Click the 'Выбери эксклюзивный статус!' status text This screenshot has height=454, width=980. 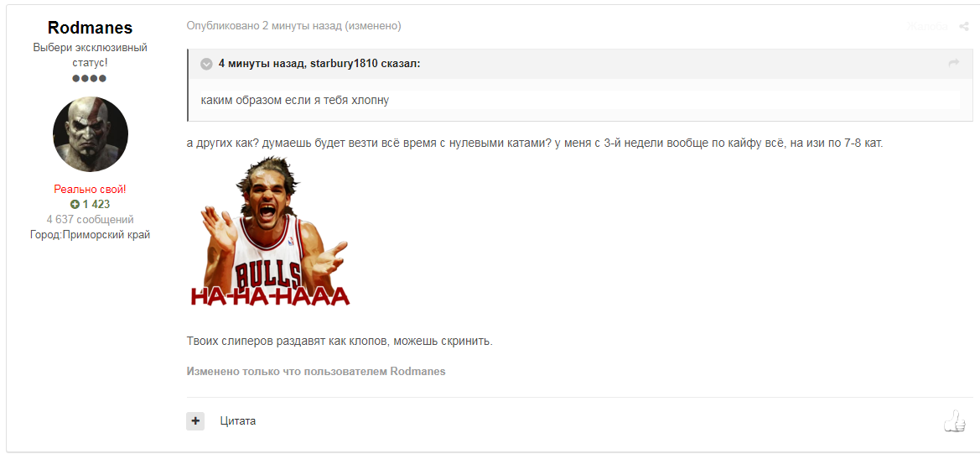(90, 55)
